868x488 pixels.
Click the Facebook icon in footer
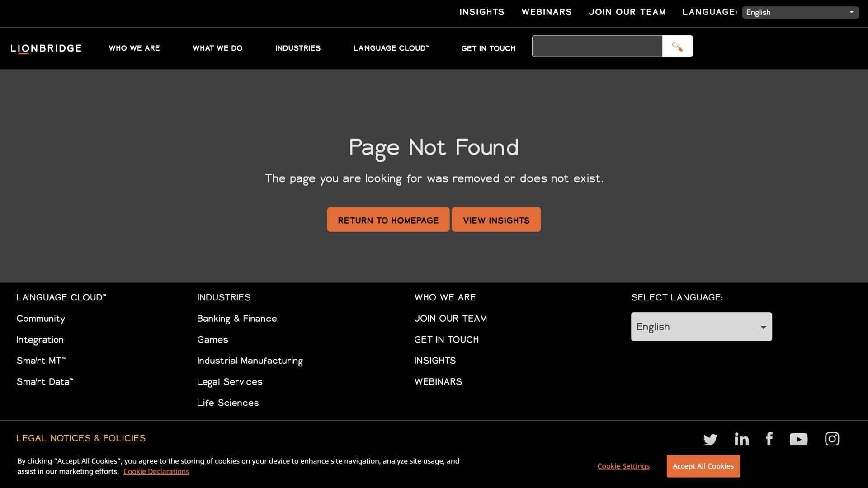tap(769, 438)
